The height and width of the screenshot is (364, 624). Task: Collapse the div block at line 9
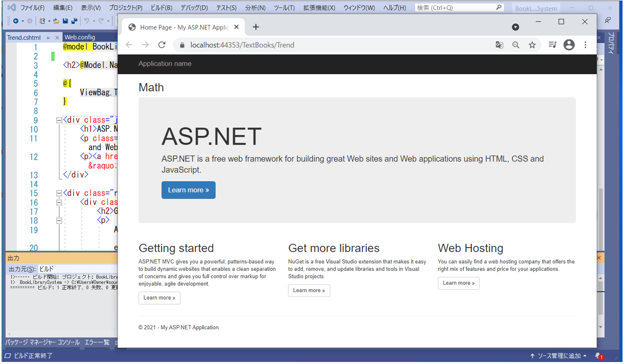point(59,120)
